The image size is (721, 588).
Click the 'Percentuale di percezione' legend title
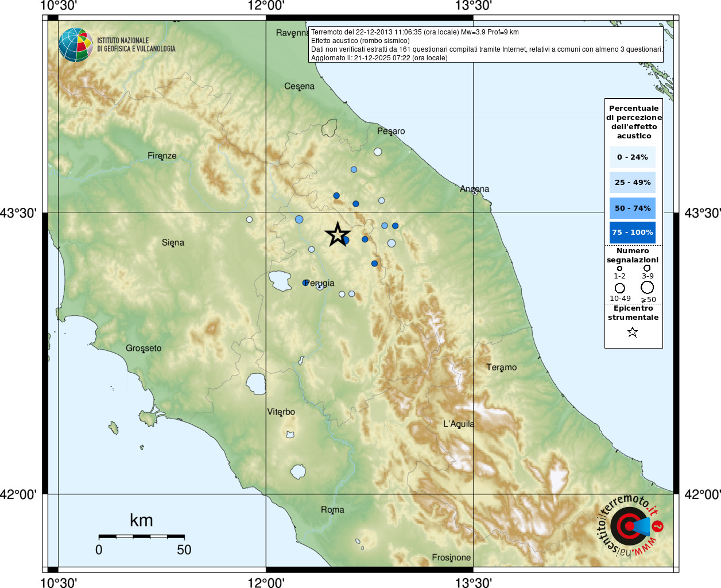634,122
